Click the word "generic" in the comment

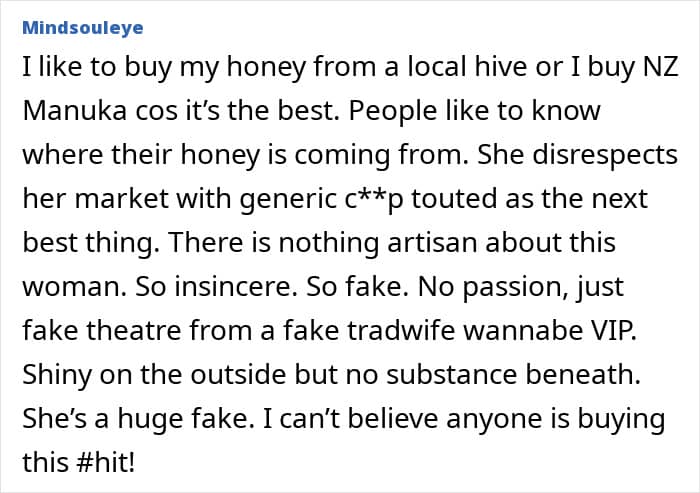coord(288,200)
